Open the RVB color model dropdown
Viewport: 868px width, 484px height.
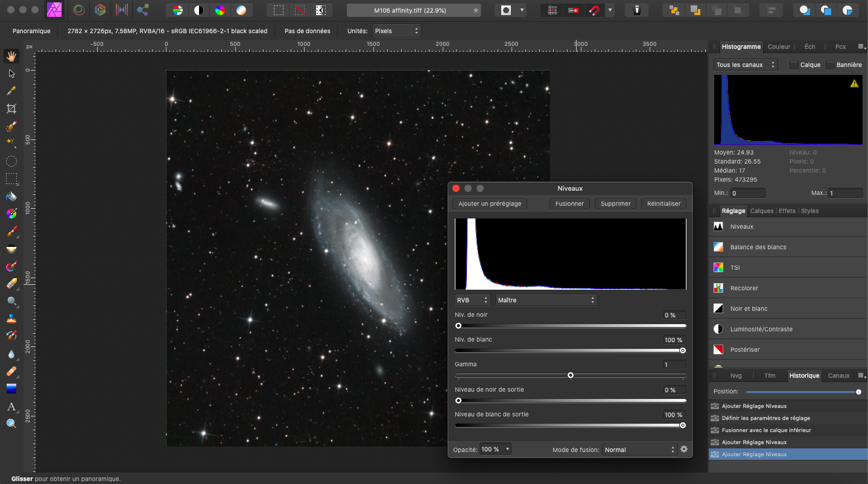pos(472,300)
